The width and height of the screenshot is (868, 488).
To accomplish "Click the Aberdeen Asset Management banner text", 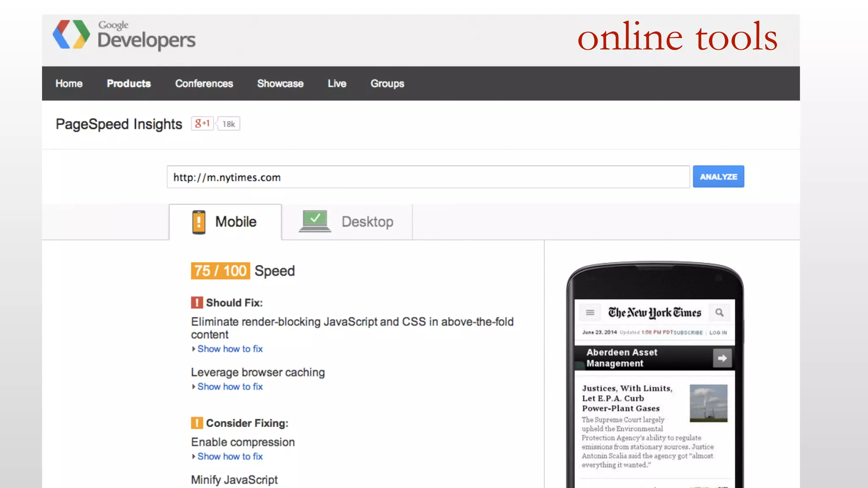I will [622, 358].
